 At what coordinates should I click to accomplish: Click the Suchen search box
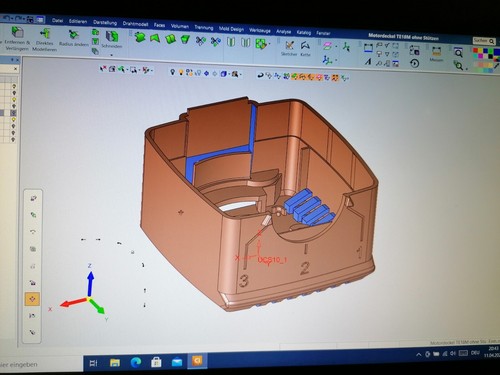coord(484,41)
